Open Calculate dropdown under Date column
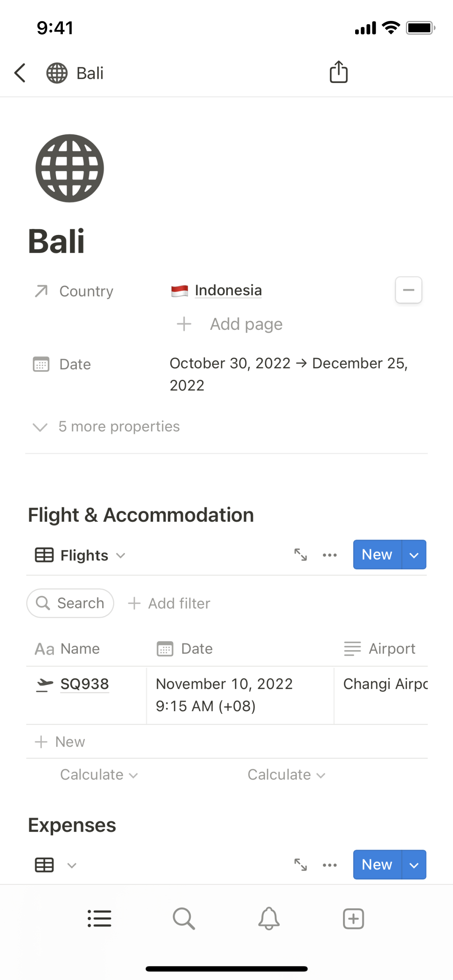Image resolution: width=453 pixels, height=980 pixels. click(x=286, y=775)
